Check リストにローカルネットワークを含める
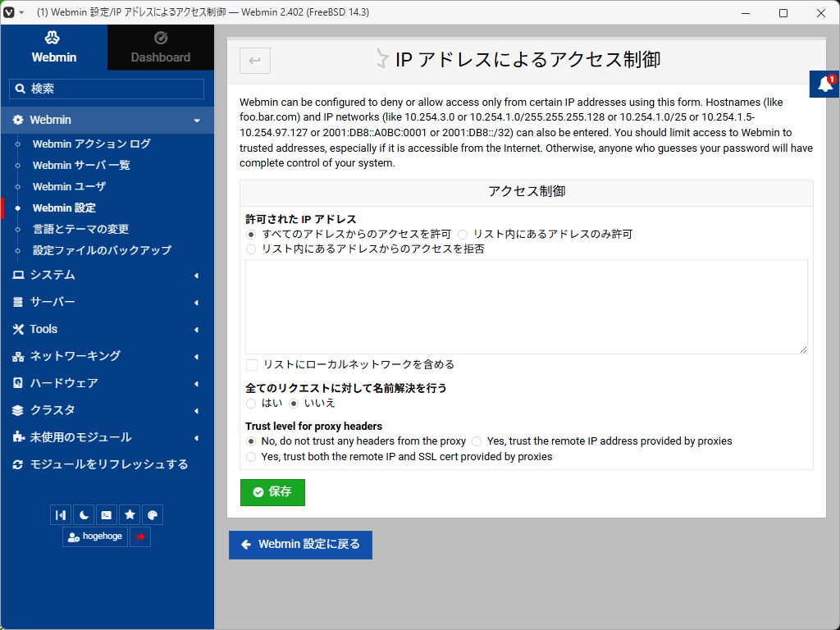840x630 pixels. [x=252, y=365]
